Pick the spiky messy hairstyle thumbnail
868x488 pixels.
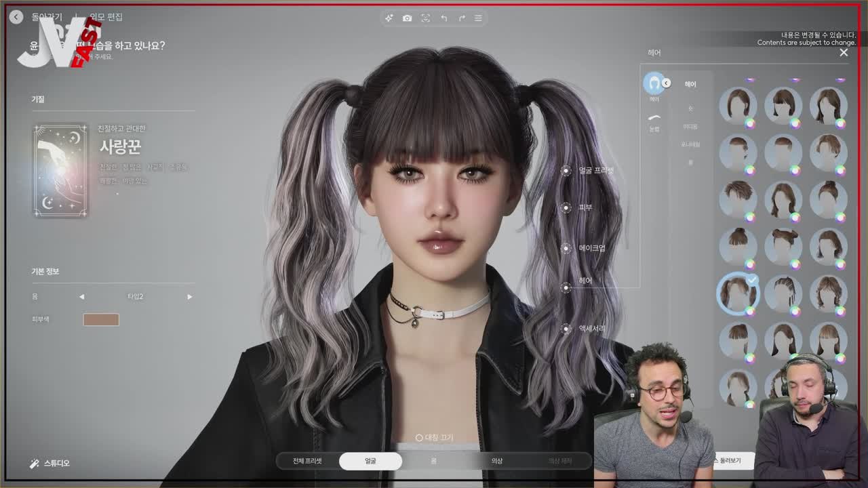click(x=738, y=199)
